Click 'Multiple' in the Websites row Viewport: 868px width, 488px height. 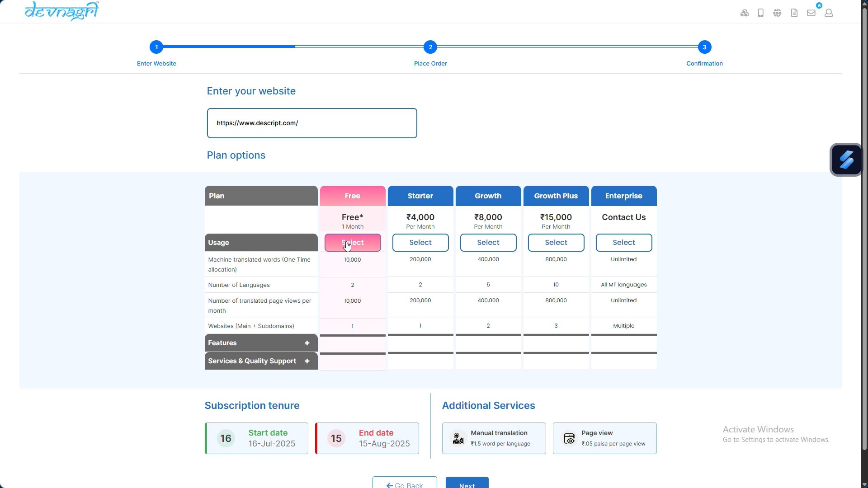[x=624, y=326]
